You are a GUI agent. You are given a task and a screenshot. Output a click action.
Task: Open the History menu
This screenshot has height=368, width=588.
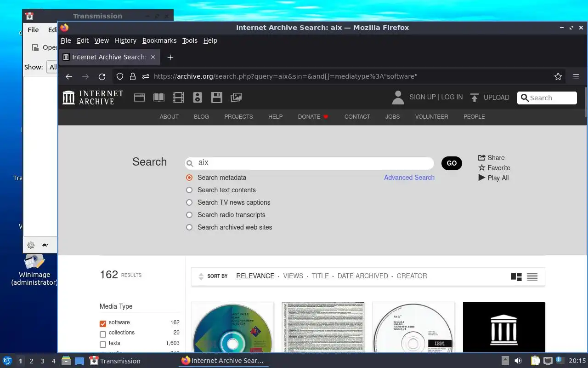point(125,40)
